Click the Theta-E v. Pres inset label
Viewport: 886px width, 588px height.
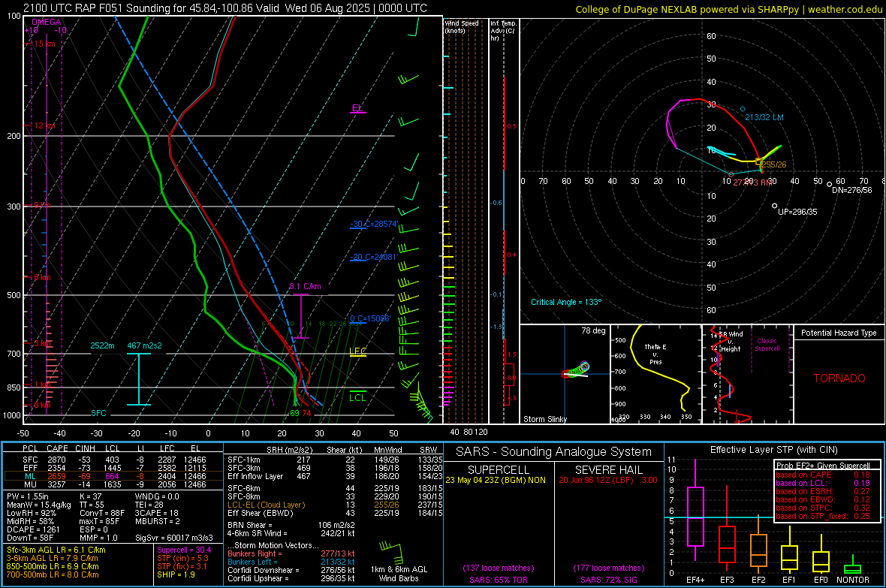tap(655, 354)
